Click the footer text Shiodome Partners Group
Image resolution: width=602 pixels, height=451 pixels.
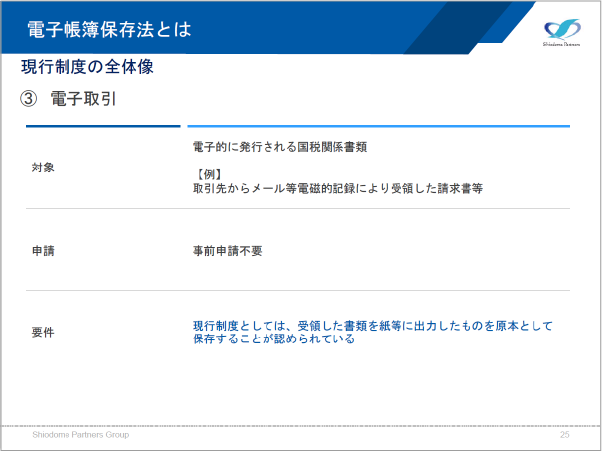click(81, 435)
